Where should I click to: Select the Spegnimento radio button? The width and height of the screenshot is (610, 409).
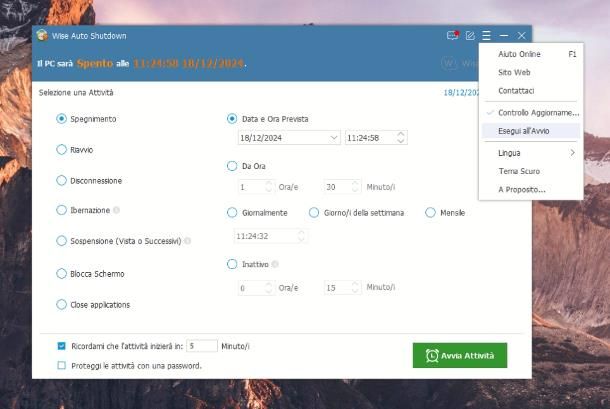point(61,119)
